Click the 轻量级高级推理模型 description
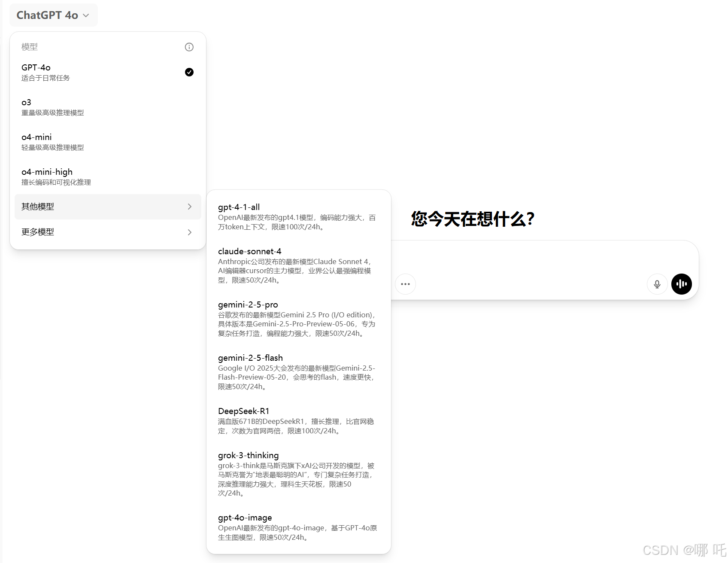This screenshot has height=563, width=728. pyautogui.click(x=53, y=148)
